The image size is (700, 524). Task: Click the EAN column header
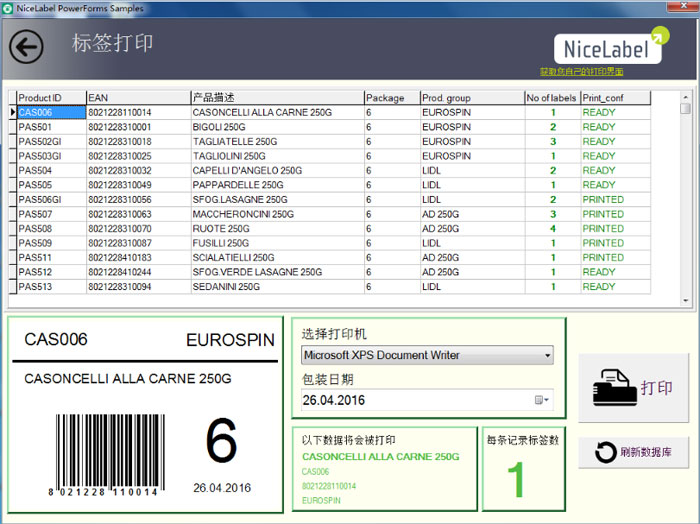coord(138,98)
